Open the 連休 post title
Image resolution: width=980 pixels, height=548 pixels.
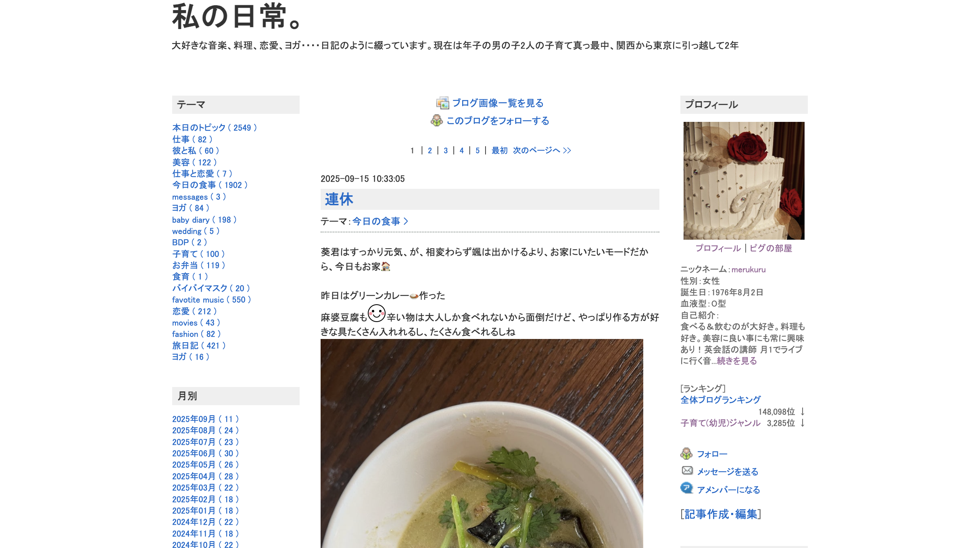point(339,199)
